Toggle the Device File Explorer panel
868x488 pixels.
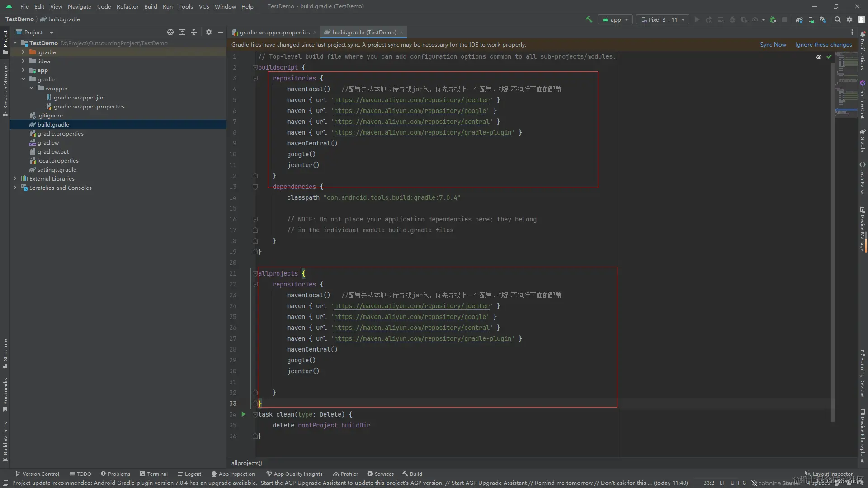click(x=863, y=436)
